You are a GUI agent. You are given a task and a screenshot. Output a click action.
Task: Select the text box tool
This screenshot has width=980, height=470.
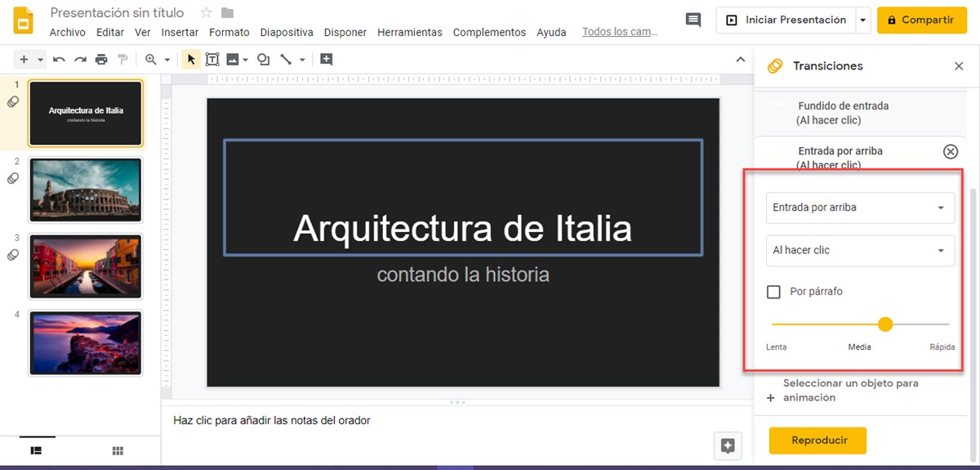(x=212, y=60)
